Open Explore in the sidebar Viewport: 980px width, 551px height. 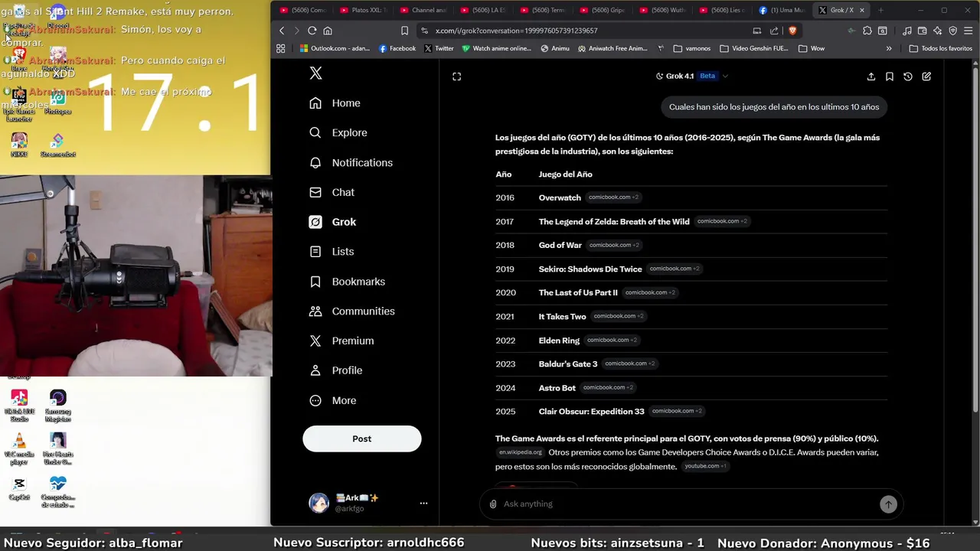click(338, 133)
